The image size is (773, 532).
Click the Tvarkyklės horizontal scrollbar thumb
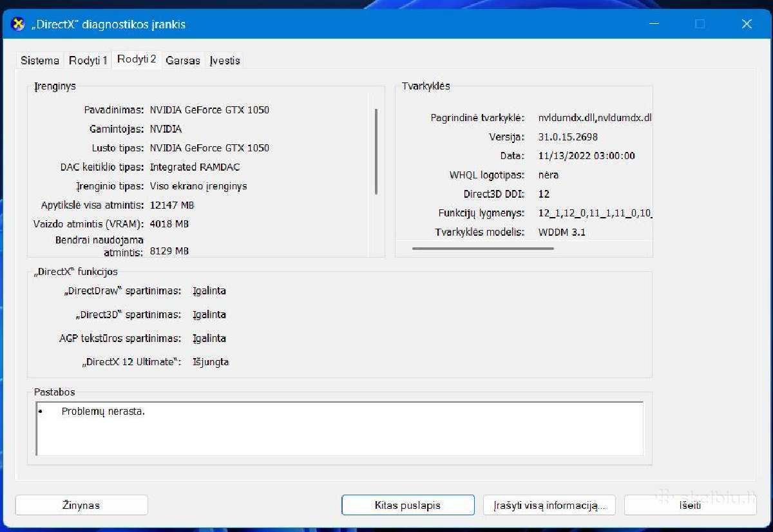click(x=482, y=248)
